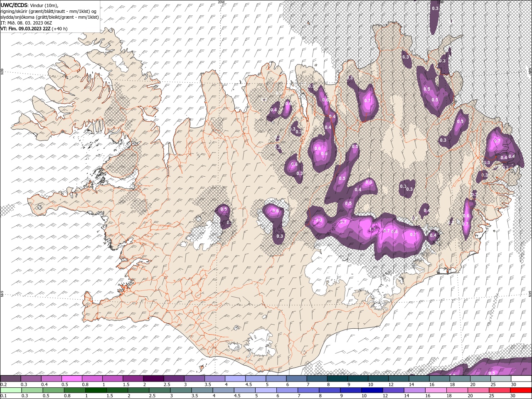Click the 'slydda/snjókoma' legend description line

49,17
